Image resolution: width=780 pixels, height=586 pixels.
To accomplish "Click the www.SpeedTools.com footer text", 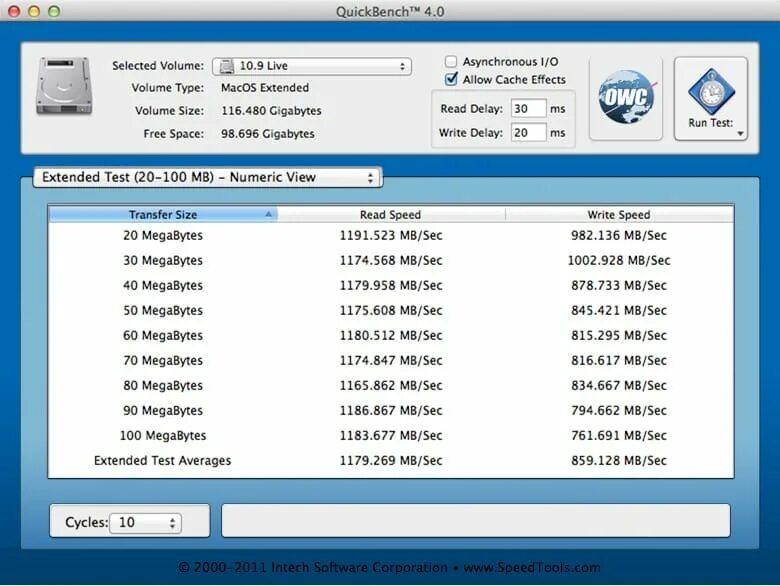I will [x=532, y=568].
